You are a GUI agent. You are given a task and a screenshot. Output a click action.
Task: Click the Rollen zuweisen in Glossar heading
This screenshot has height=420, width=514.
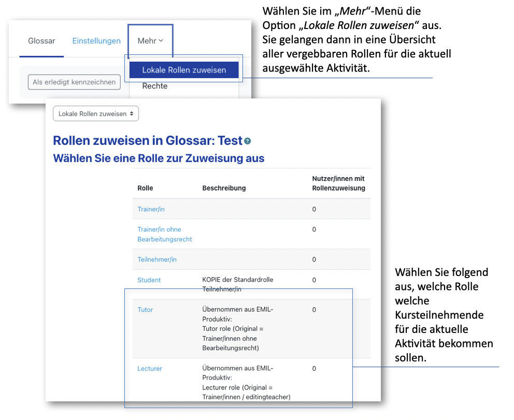[148, 141]
